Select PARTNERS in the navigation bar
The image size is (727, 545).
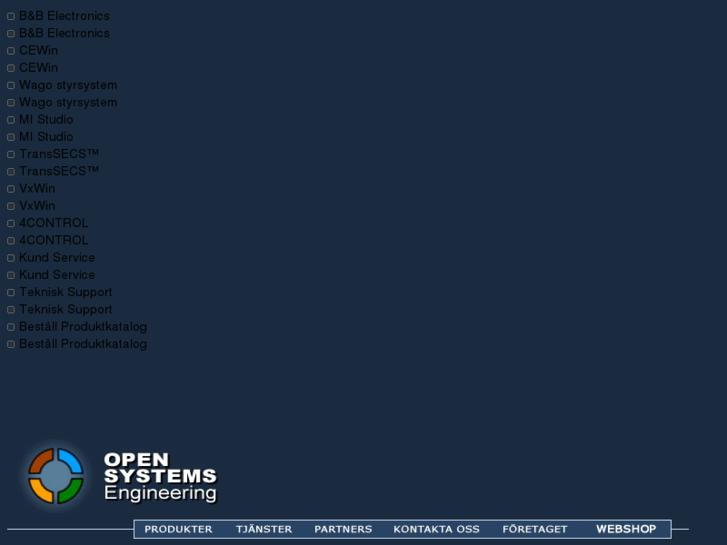(x=343, y=529)
